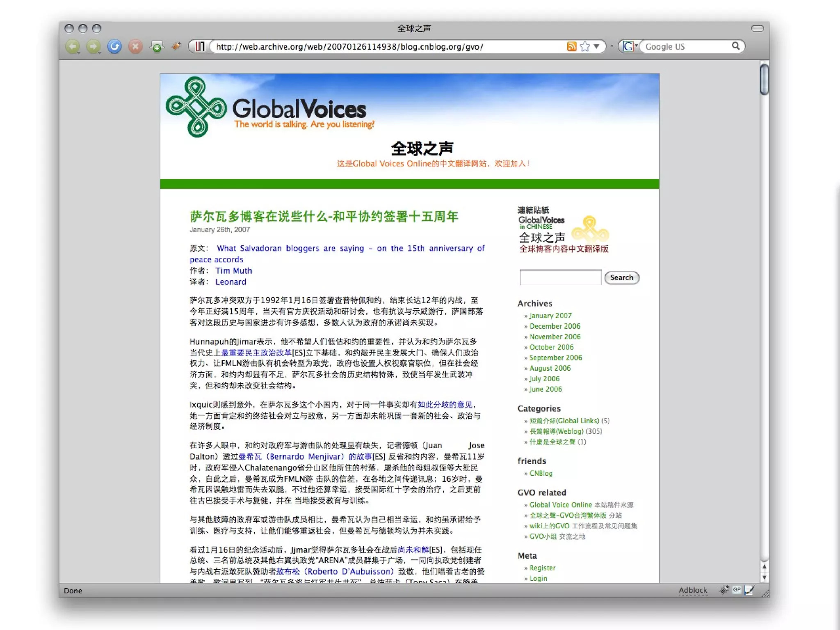Viewport: 840px width, 630px height.
Task: Click the toolbar toggle pill in the title bar
Action: coord(757,28)
